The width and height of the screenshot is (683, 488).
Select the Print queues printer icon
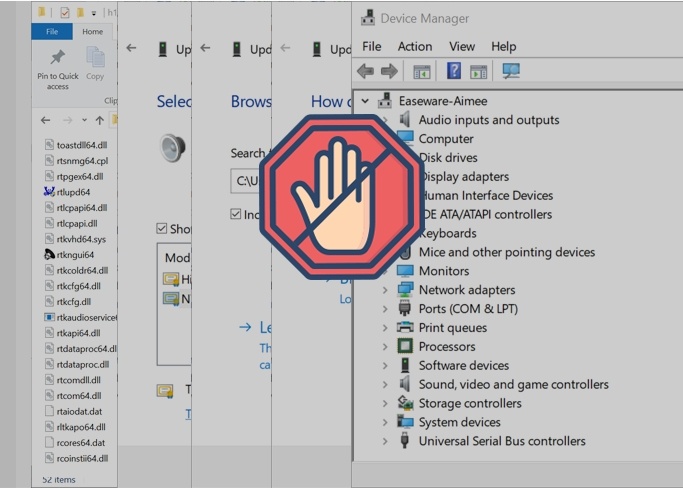(x=405, y=328)
